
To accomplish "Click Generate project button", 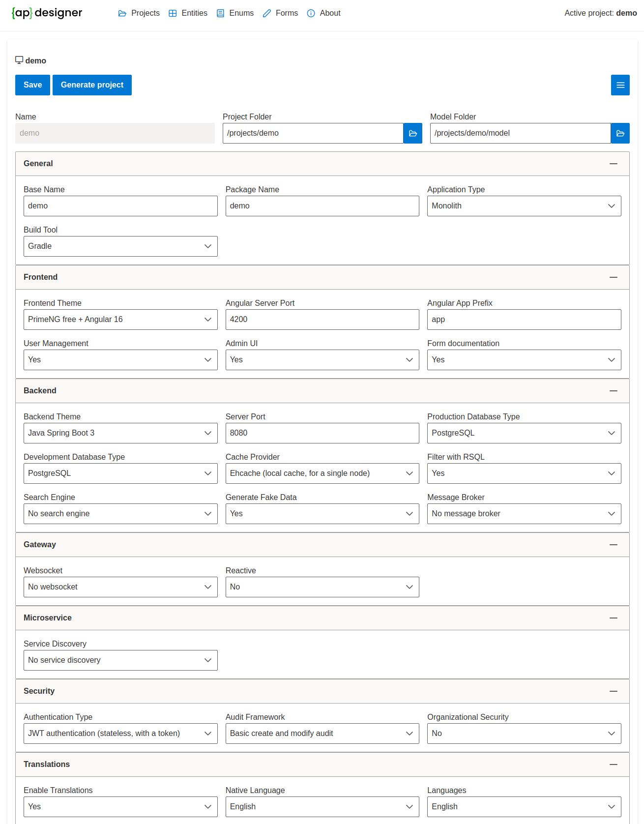I will (x=92, y=85).
